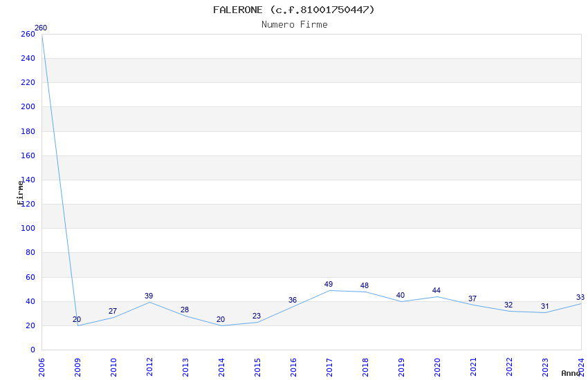Select the 2020 data point labeled 44
Image resolution: width=588 pixels, height=380 pixels.
[436, 290]
